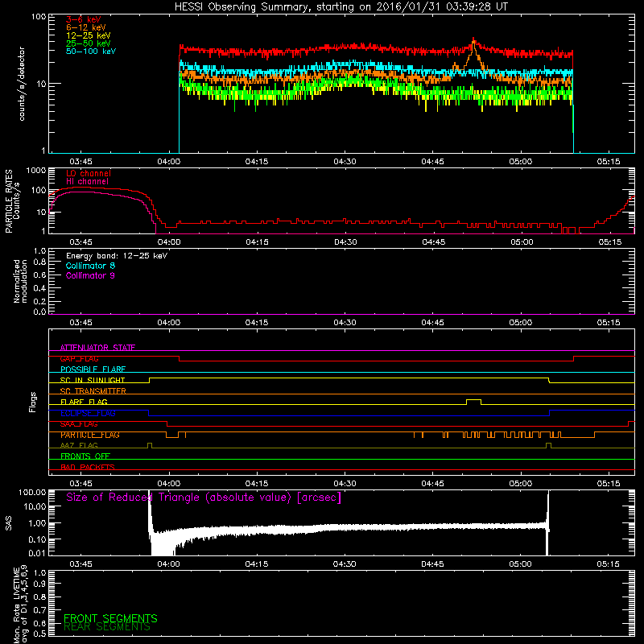Select the REAR SEGMENTS legend label
Screen dimensions: 644x644
(x=107, y=627)
